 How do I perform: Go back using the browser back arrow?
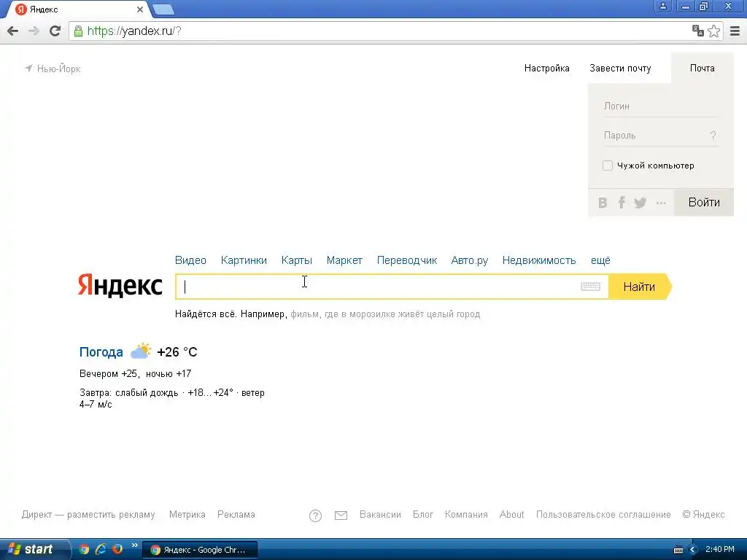tap(13, 31)
